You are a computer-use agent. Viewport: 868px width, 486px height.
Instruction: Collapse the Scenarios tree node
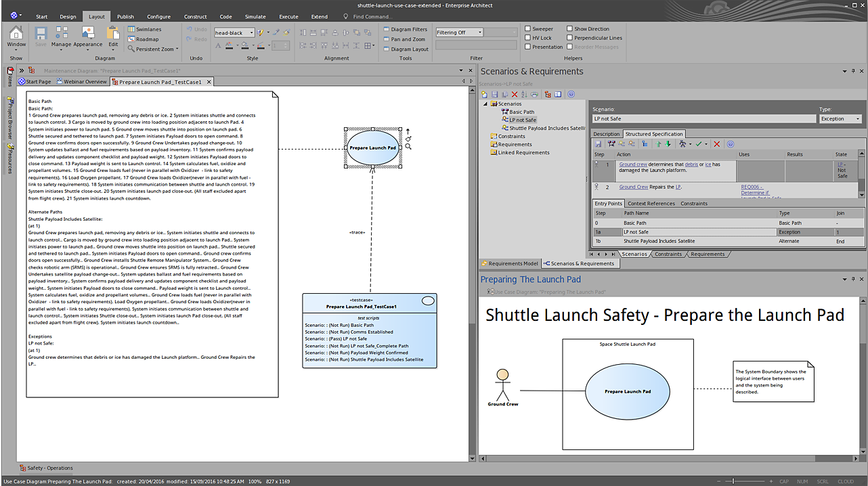pyautogui.click(x=485, y=104)
